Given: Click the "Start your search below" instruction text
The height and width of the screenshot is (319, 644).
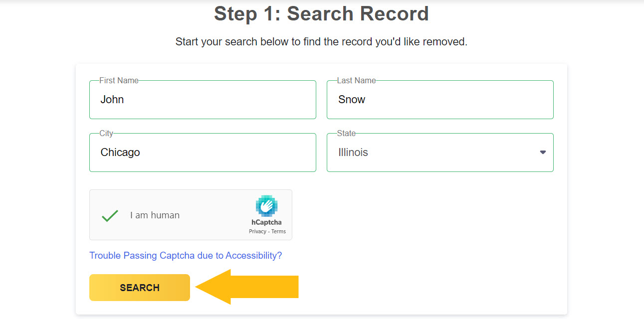Looking at the screenshot, I should tap(321, 42).
